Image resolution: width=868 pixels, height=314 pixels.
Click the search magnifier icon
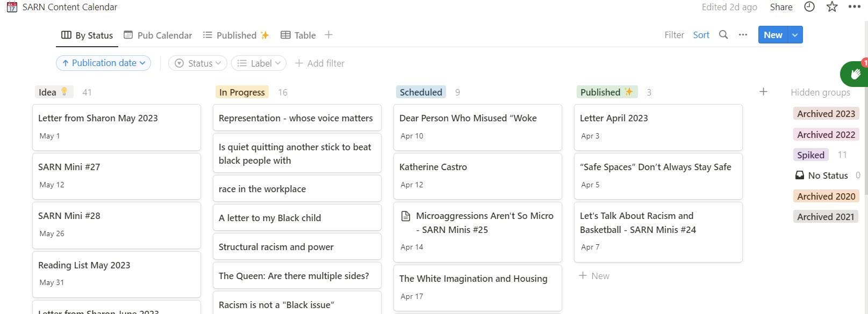coord(723,35)
